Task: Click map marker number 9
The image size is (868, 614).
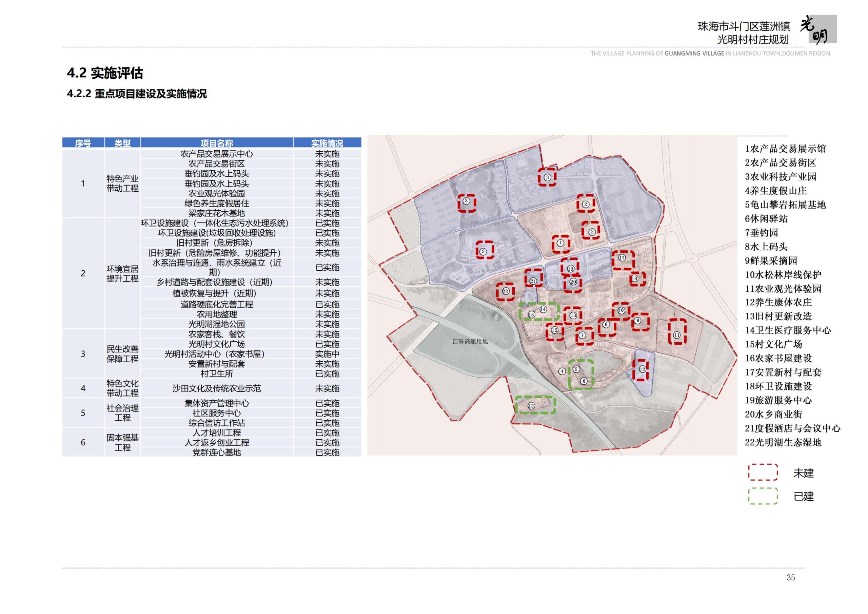Action: pos(637,321)
